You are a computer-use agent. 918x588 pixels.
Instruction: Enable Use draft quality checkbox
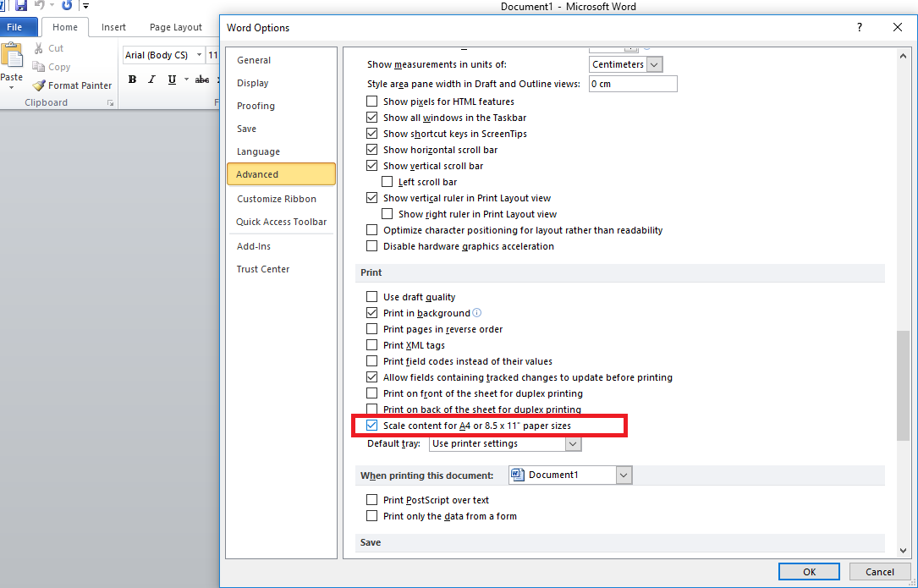(x=371, y=297)
